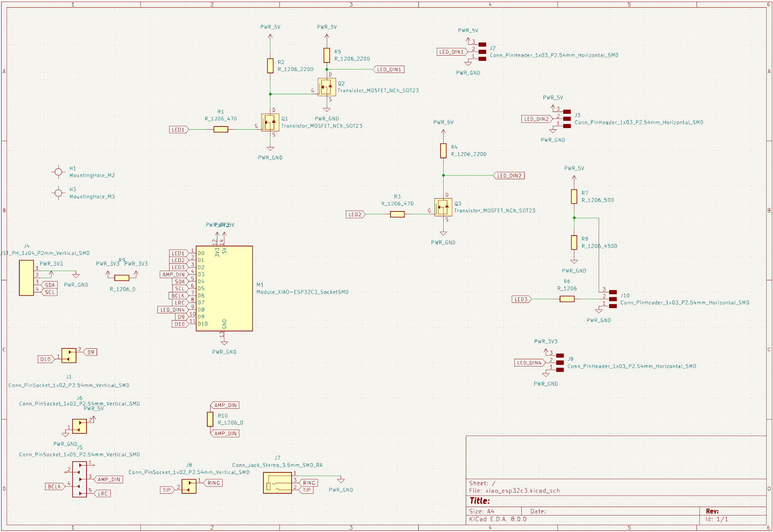The image size is (773, 532).
Task: Select the M1 XIAO-ESP32C3 module body
Action: tap(224, 288)
